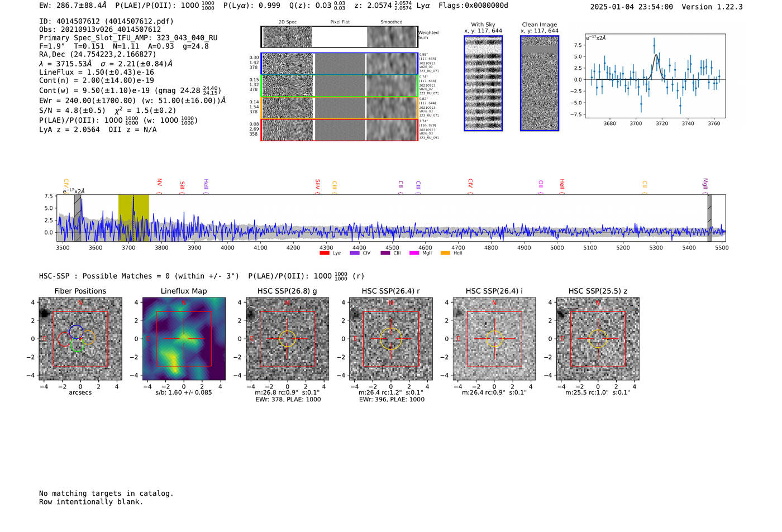Click the SiII line marker above the spectrum
Screen dimensions: 782x532
pyautogui.click(x=182, y=187)
